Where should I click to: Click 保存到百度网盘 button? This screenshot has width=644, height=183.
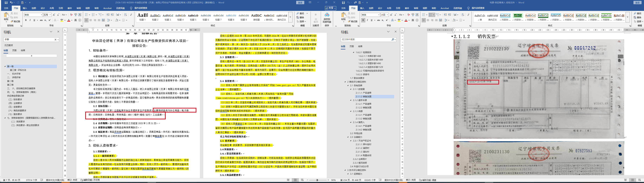(327, 18)
